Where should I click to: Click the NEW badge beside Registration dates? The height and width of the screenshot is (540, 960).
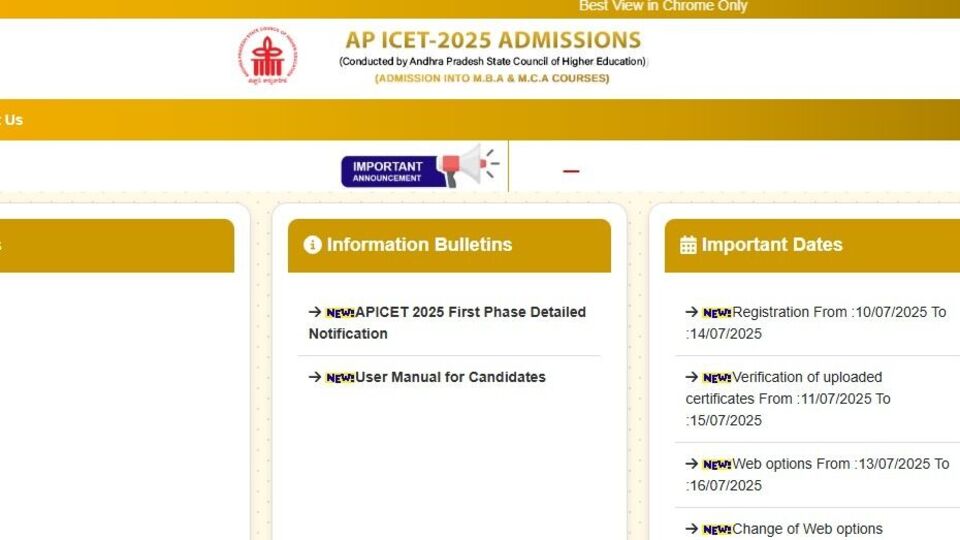(717, 312)
